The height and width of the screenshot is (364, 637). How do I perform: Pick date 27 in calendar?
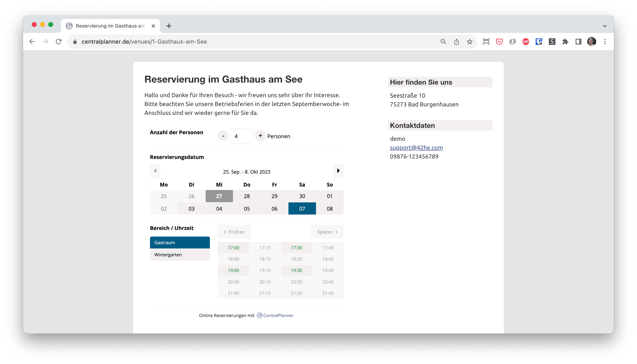(x=219, y=196)
